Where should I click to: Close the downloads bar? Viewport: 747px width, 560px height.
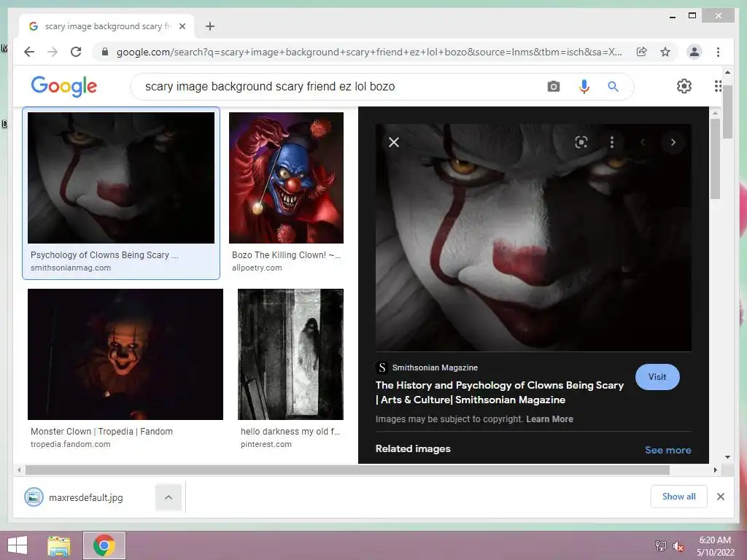click(x=720, y=496)
